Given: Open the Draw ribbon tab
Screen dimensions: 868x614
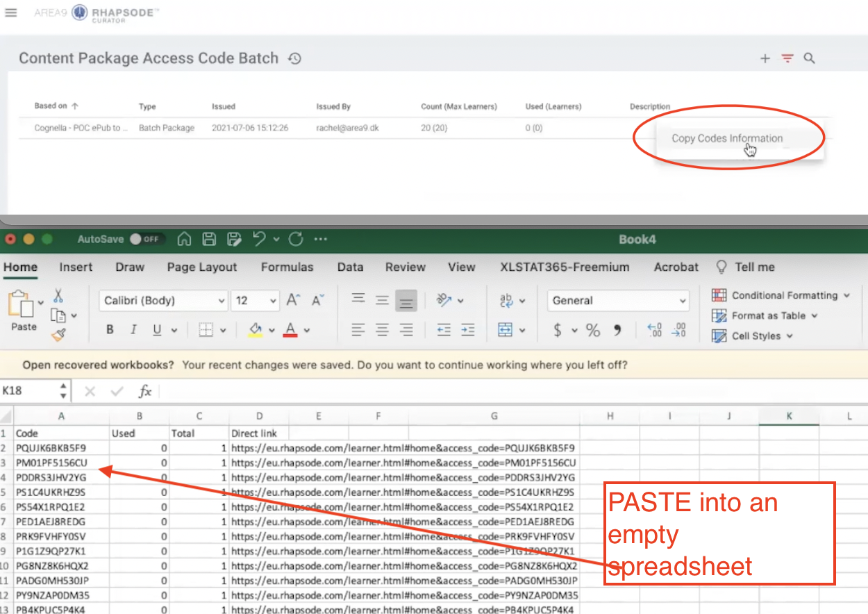Looking at the screenshot, I should [x=130, y=267].
